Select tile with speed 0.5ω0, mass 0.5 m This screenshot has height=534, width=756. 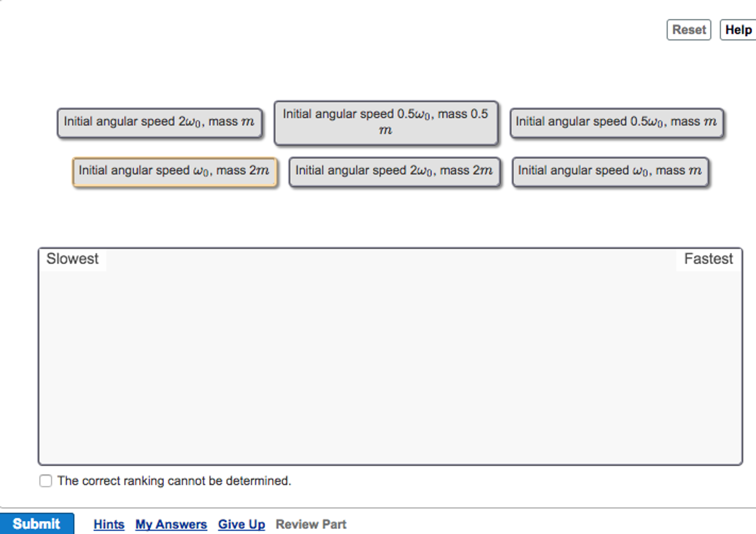(x=386, y=123)
